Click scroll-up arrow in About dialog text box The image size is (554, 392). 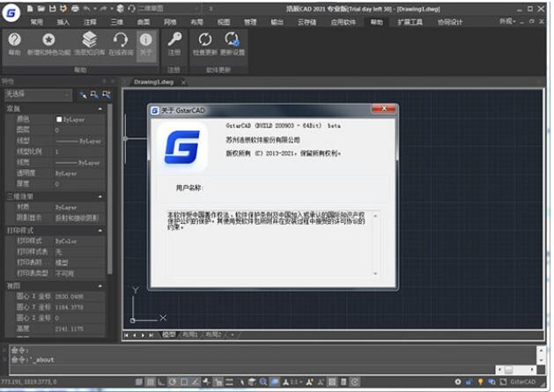coord(375,215)
